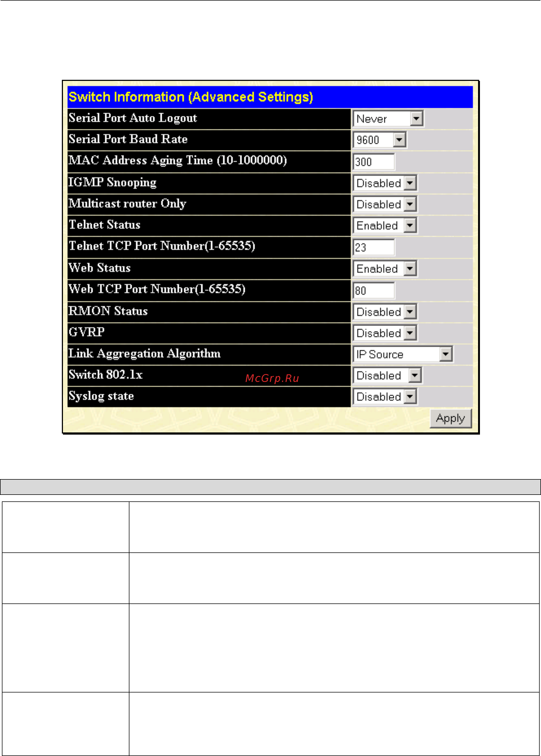This screenshot has width=541, height=756.
Task: Open the RMON Status dropdown
Action: coord(385,312)
